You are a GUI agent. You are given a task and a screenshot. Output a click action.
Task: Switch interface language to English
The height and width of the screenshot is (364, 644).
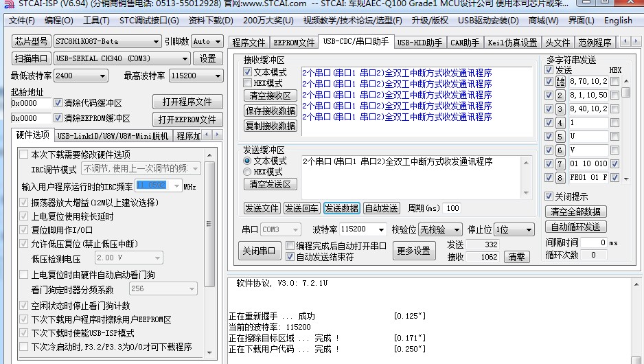click(618, 21)
